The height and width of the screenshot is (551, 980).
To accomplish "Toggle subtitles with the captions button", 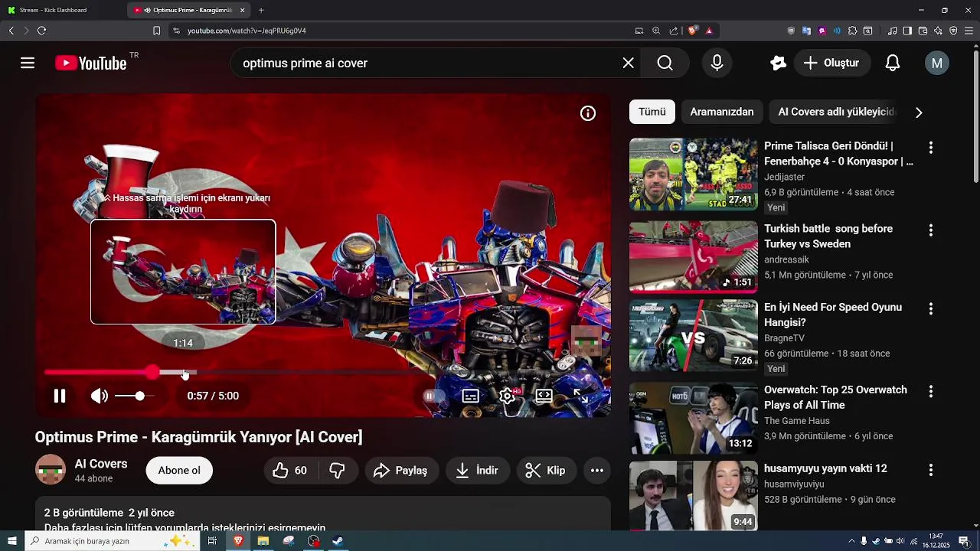I will (470, 396).
